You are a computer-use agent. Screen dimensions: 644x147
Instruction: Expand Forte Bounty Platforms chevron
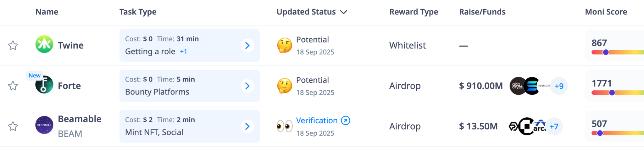pyautogui.click(x=247, y=86)
